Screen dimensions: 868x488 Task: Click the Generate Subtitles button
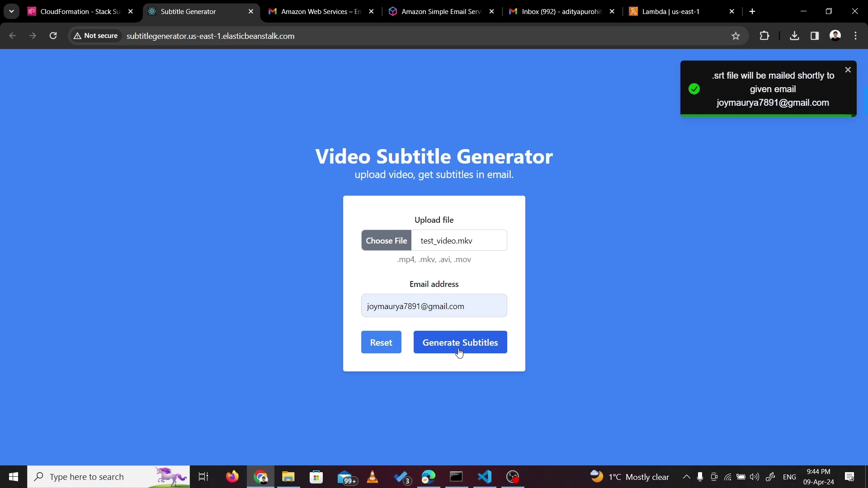point(460,343)
